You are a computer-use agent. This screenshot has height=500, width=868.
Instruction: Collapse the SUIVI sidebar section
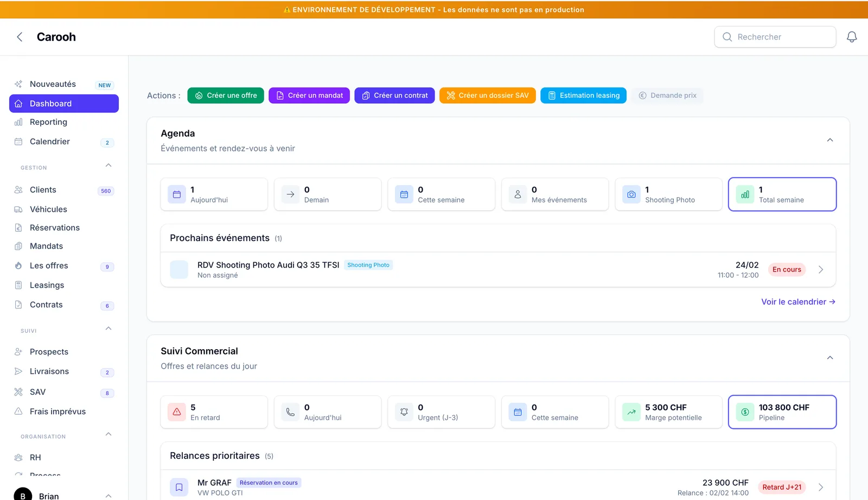(108, 328)
